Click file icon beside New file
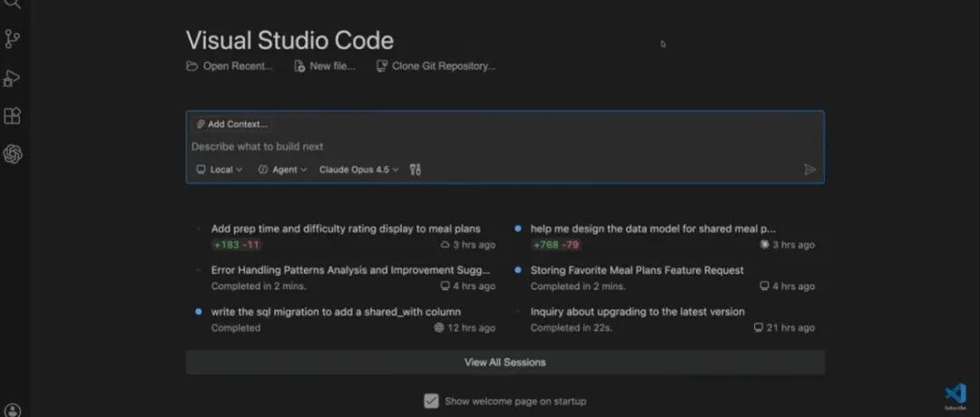Viewport: 980px width, 417px height. coord(299,66)
